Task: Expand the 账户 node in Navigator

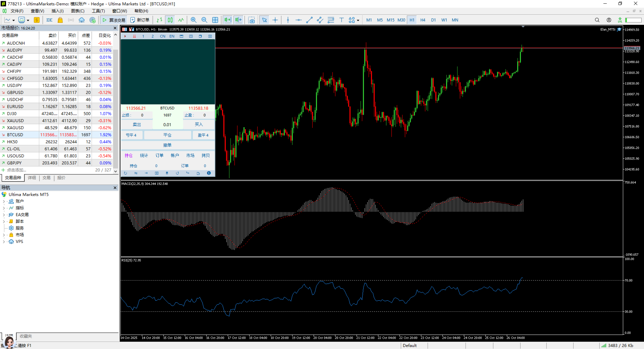Action: click(x=4, y=201)
